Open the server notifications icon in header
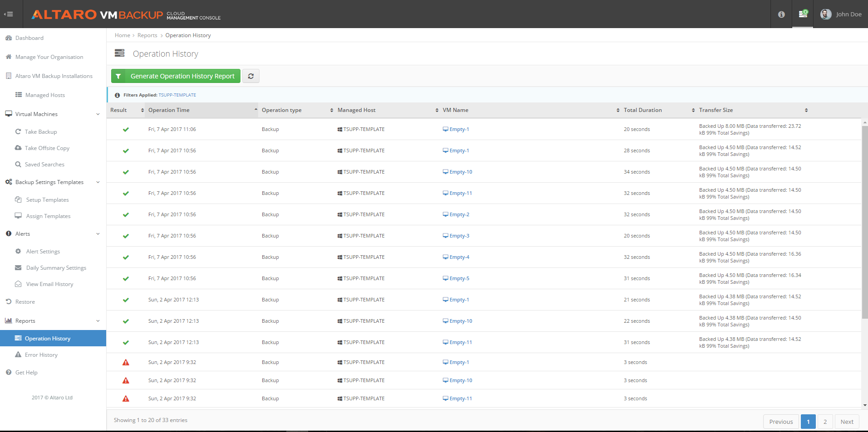 tap(803, 14)
